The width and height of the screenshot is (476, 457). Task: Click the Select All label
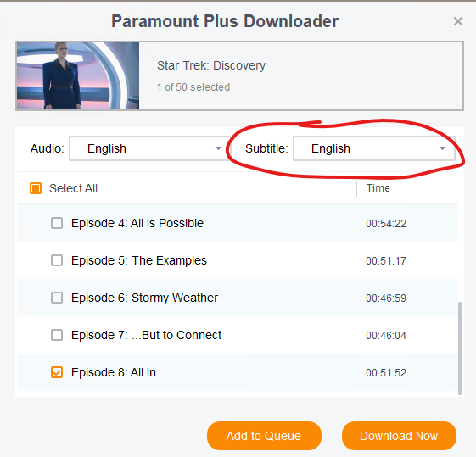pos(74,188)
